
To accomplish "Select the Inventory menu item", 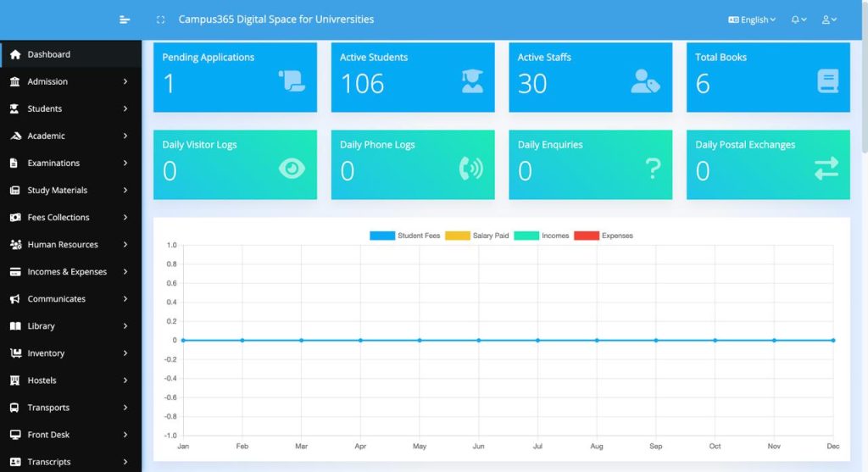I will (71, 353).
